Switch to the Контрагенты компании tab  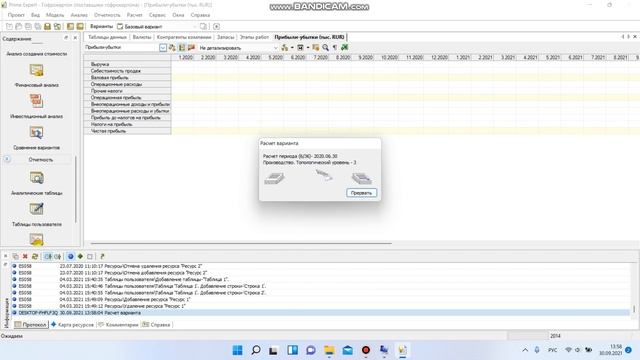tap(184, 37)
